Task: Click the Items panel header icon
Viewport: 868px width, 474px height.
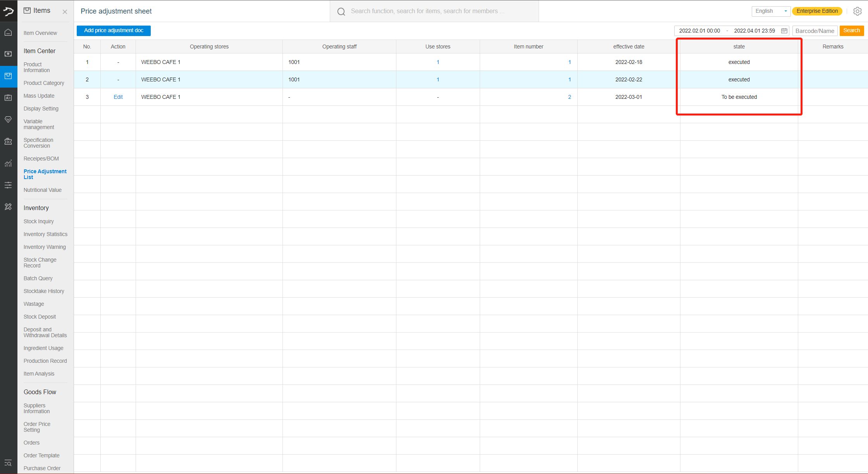Action: point(27,10)
